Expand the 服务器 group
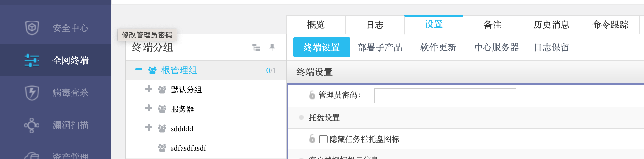Screen dimensions: 644x159 [149, 108]
